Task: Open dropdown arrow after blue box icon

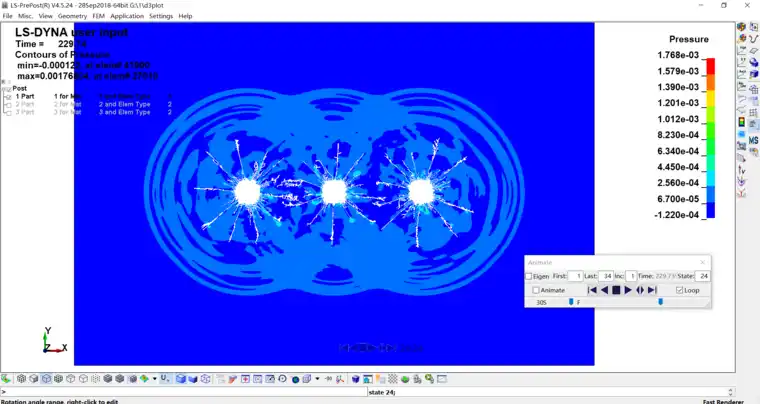Action: pyautogui.click(x=317, y=379)
